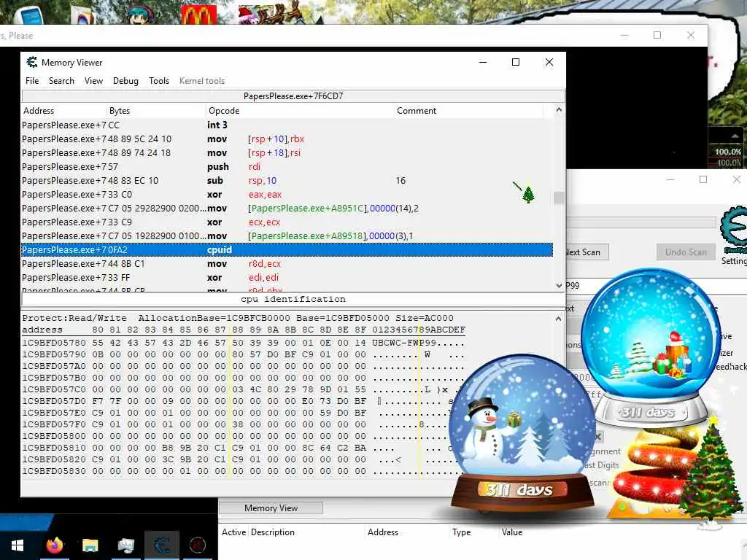747x560 pixels.
Task: Open the Windows Start menu
Action: [18, 545]
